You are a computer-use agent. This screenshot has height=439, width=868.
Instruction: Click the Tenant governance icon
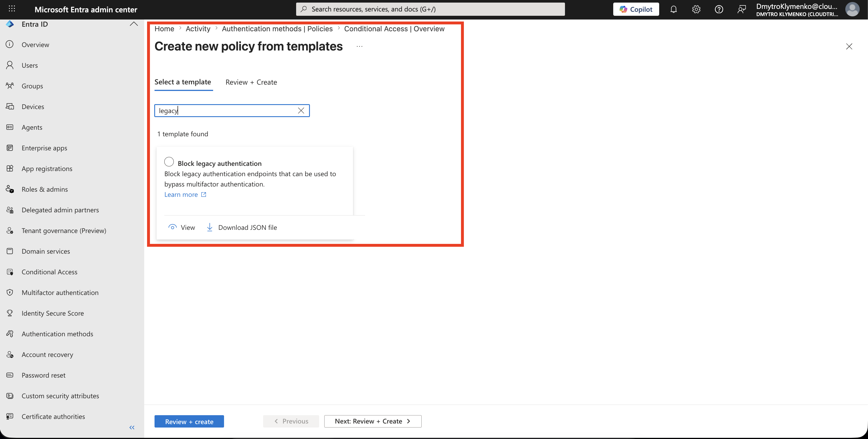tap(10, 230)
